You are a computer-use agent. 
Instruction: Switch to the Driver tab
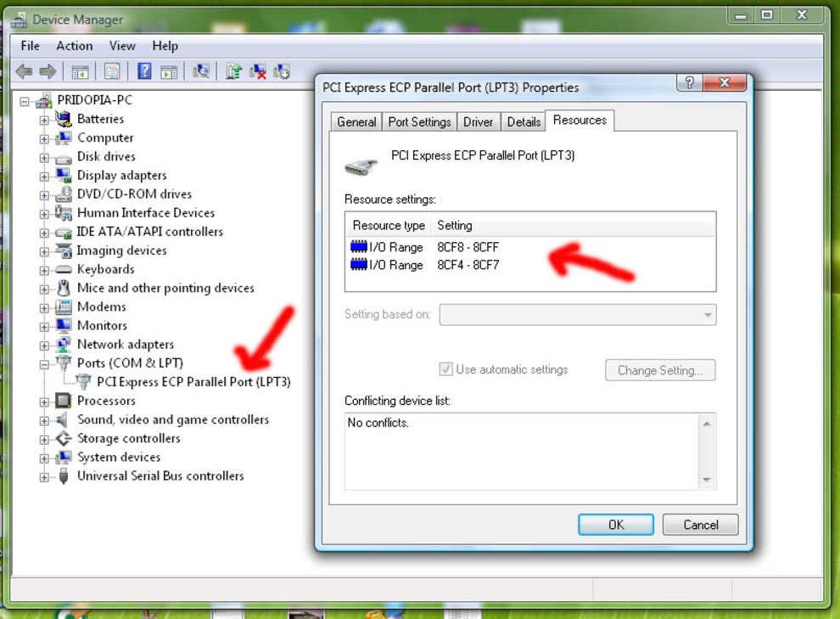pos(478,122)
